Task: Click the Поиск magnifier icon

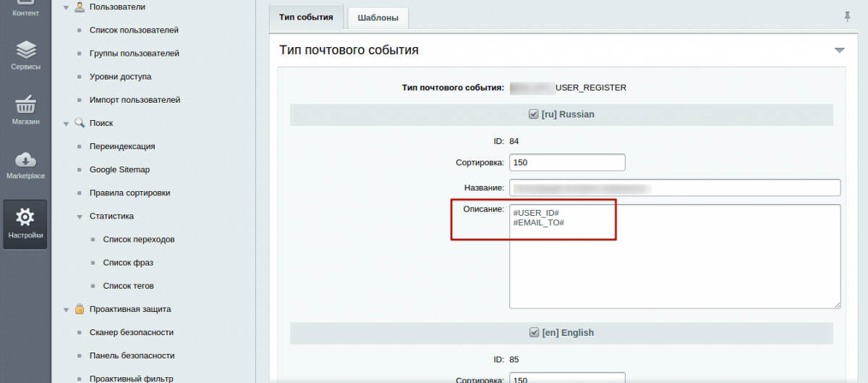Action: click(80, 123)
